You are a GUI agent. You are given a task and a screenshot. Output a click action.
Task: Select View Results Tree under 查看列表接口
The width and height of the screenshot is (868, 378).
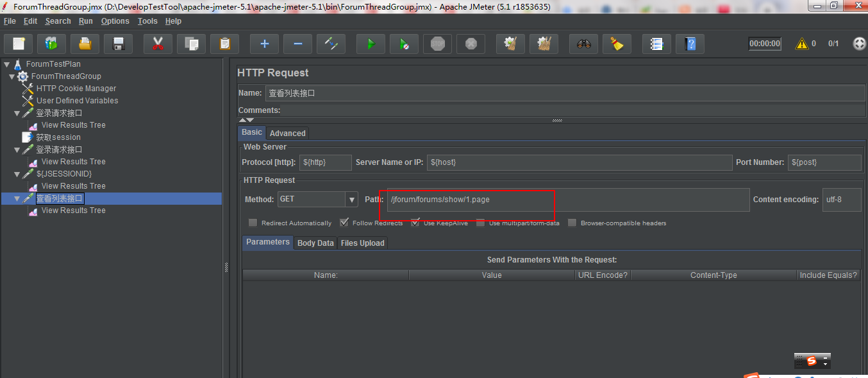click(73, 210)
